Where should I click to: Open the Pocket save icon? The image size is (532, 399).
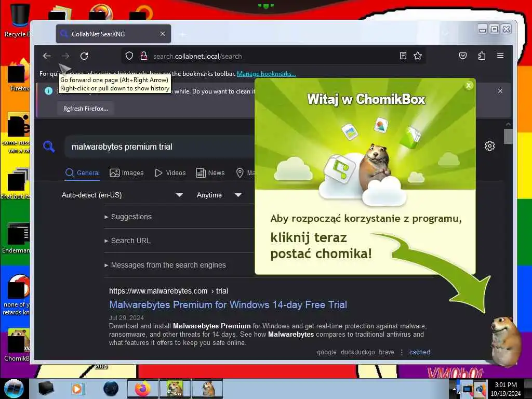[x=463, y=56]
